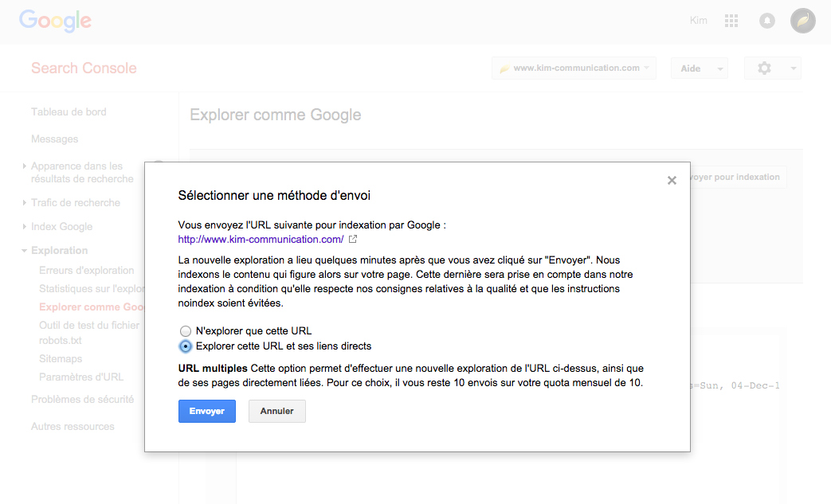Image resolution: width=831 pixels, height=504 pixels.
Task: Expand the Index Google section
Action: 61,227
